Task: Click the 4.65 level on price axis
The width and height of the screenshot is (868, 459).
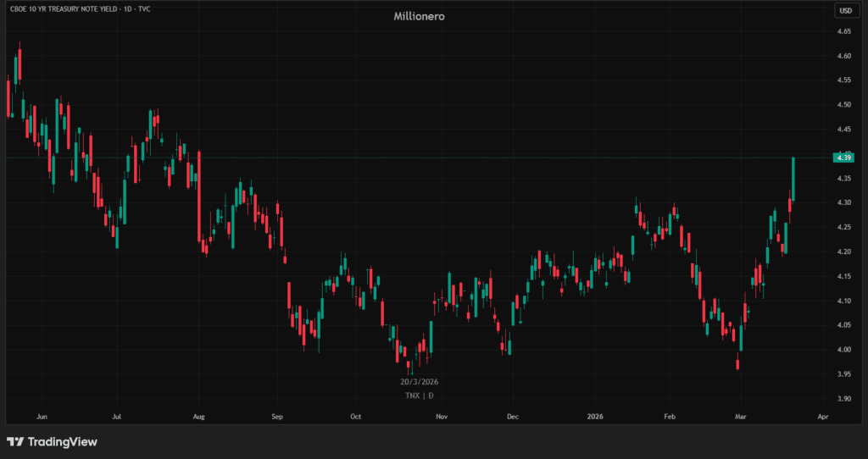Action: (843, 31)
